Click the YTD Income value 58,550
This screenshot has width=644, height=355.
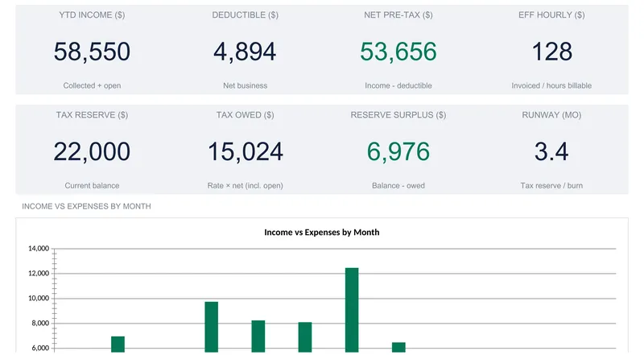pyautogui.click(x=92, y=52)
